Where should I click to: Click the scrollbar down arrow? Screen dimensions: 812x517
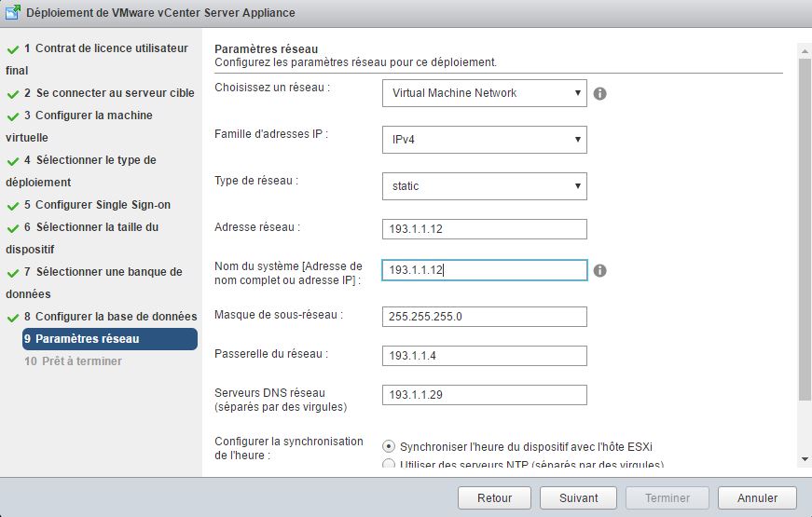pos(805,459)
